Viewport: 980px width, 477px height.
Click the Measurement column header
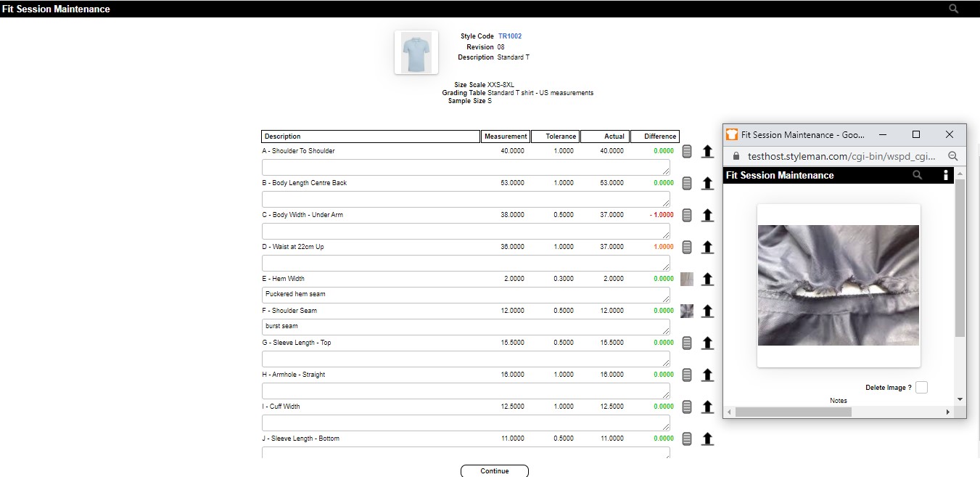(505, 136)
